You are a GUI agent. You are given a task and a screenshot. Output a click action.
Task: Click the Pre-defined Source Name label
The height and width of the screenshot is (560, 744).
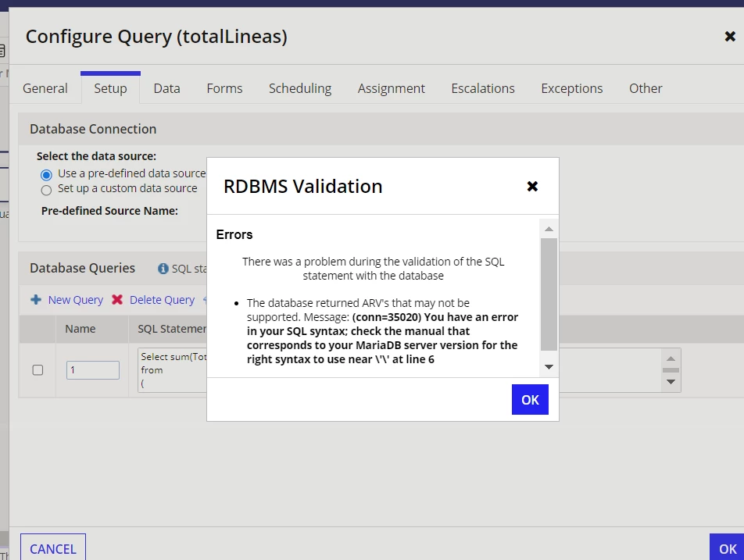click(109, 211)
